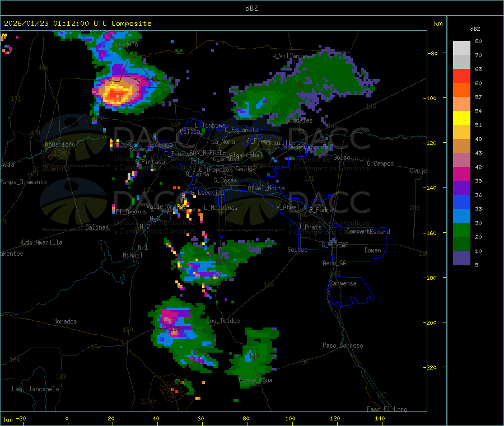Click the Atuel_Norte place label
This screenshot has height=426, width=504.
pyautogui.click(x=266, y=188)
